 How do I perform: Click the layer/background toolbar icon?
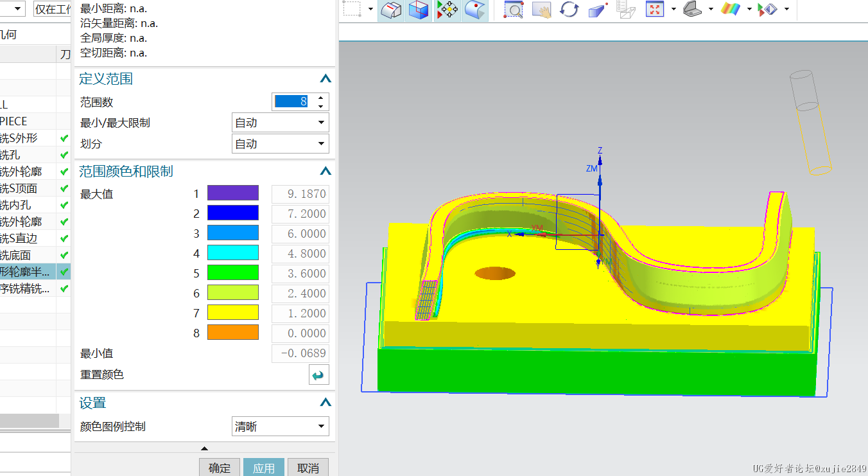pos(767,10)
